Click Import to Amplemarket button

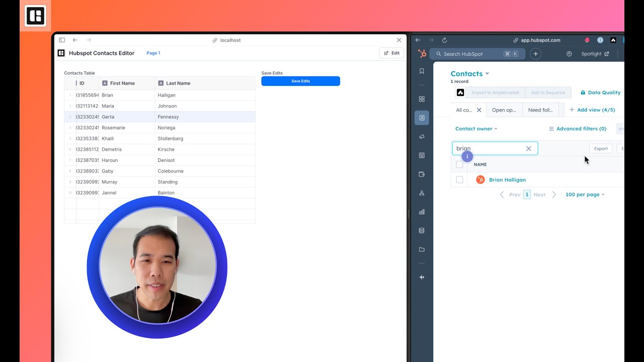pos(496,93)
